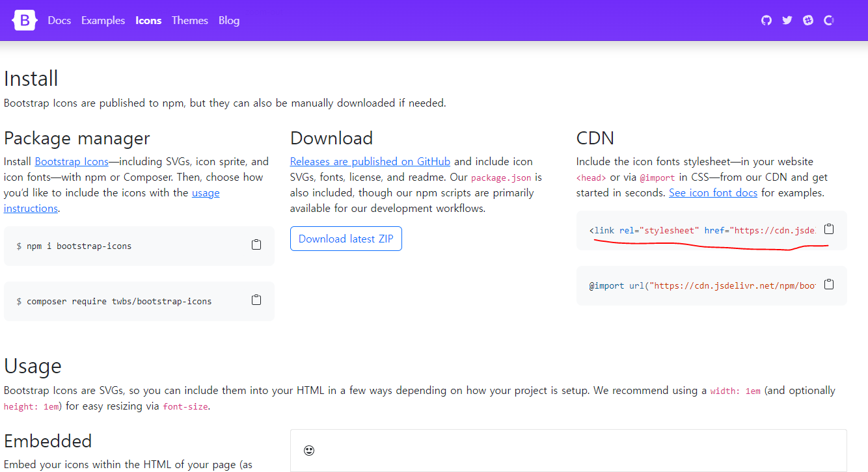
Task: Open the Open Collective icon link
Action: click(x=829, y=20)
